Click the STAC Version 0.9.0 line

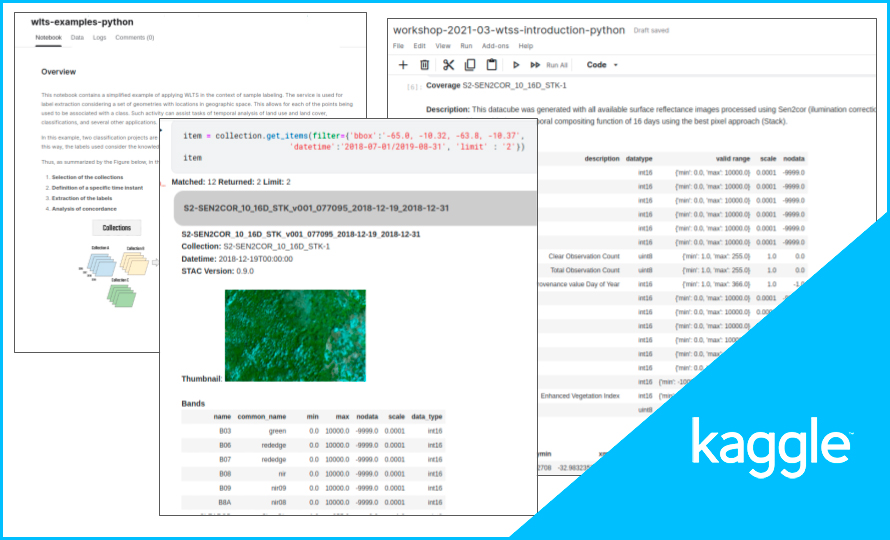pyautogui.click(x=217, y=271)
